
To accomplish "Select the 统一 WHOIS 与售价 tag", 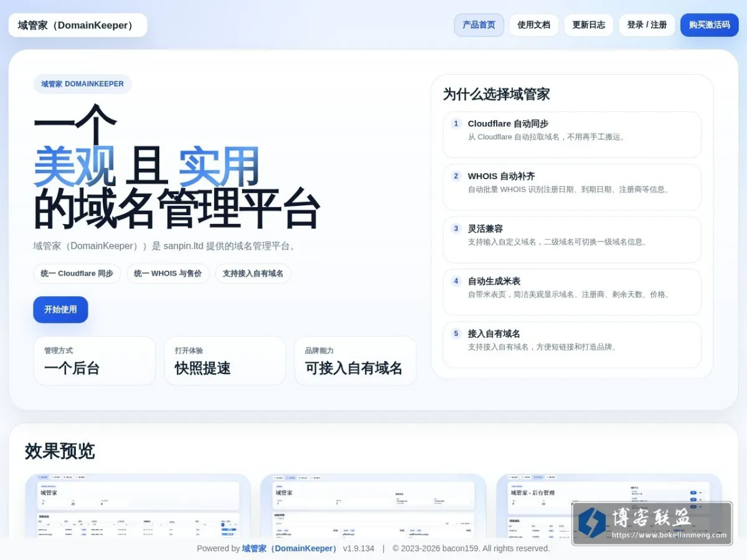I will tap(168, 273).
